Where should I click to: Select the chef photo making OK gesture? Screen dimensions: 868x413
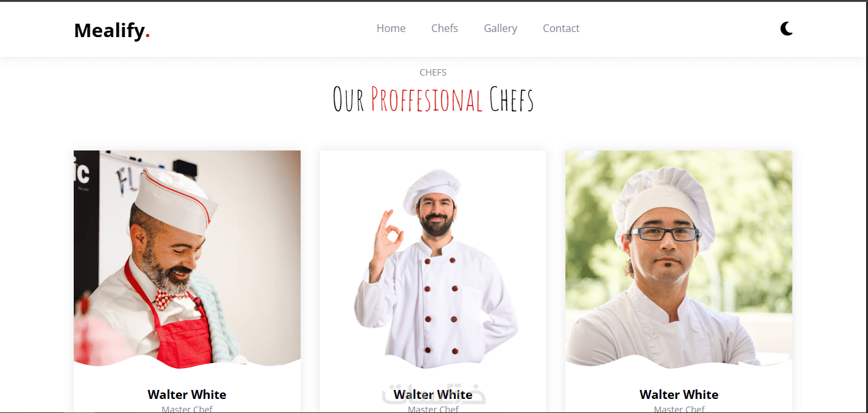point(433,259)
